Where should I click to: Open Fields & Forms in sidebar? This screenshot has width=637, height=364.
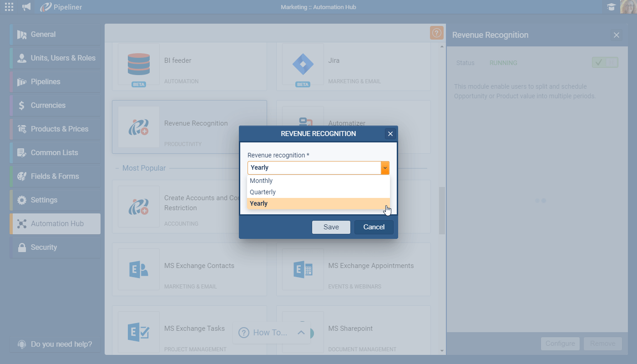(55, 176)
